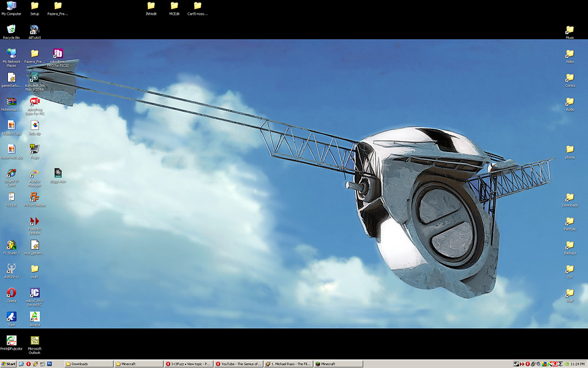
Task: Select the Comics folder shortcut
Action: pyautogui.click(x=570, y=78)
